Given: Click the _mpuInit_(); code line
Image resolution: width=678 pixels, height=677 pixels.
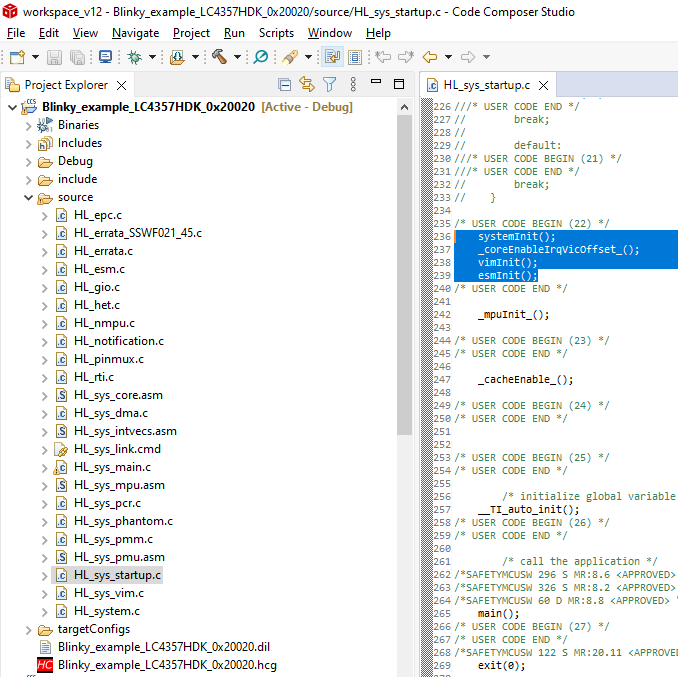Looking at the screenshot, I should [513, 314].
